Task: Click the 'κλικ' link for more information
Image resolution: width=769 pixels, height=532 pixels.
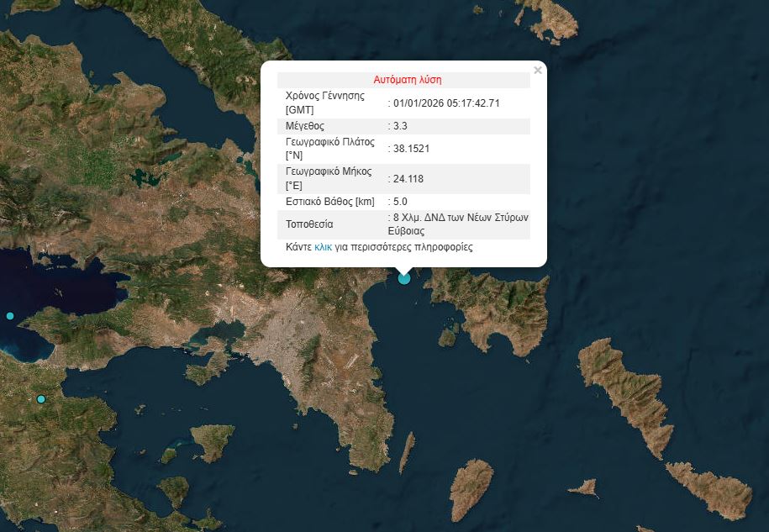Action: click(324, 248)
